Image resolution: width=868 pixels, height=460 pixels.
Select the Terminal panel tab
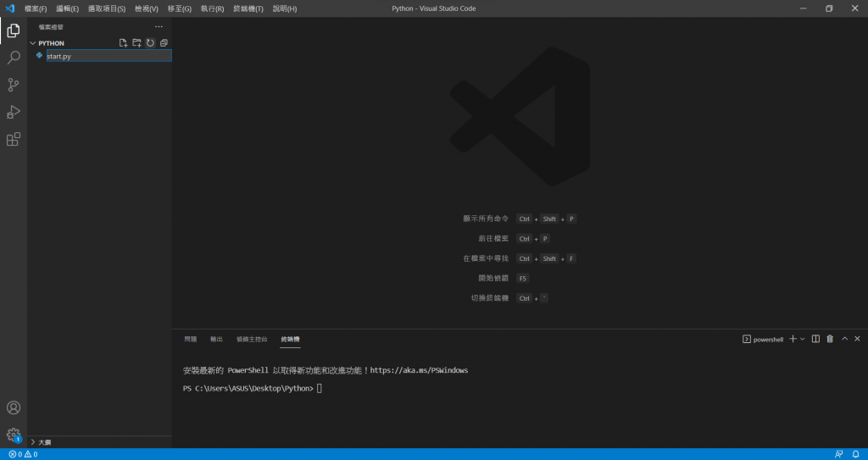290,340
